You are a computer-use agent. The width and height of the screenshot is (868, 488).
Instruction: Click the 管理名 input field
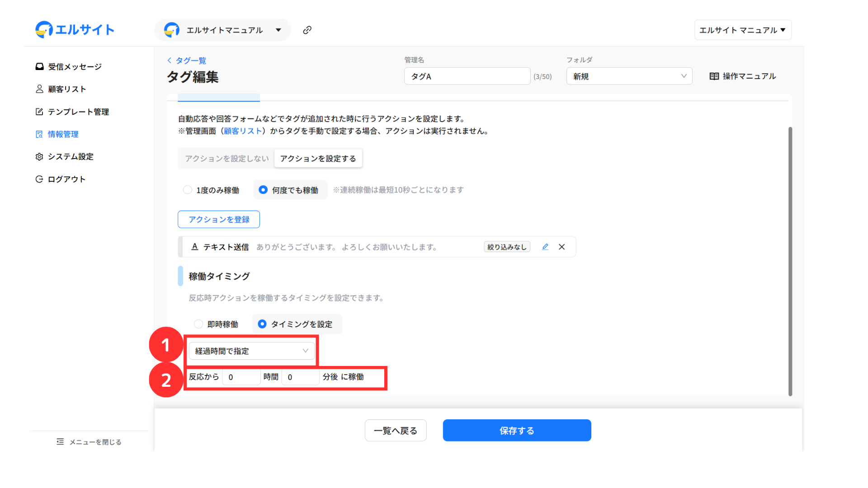(x=467, y=76)
